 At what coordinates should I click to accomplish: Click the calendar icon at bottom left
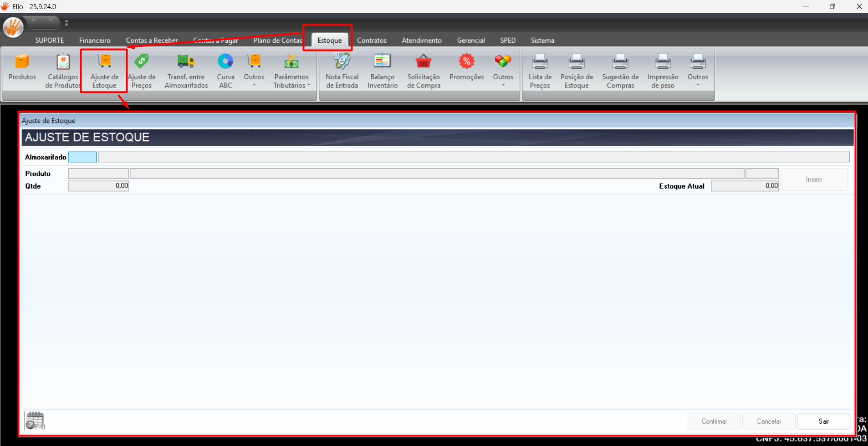35,420
